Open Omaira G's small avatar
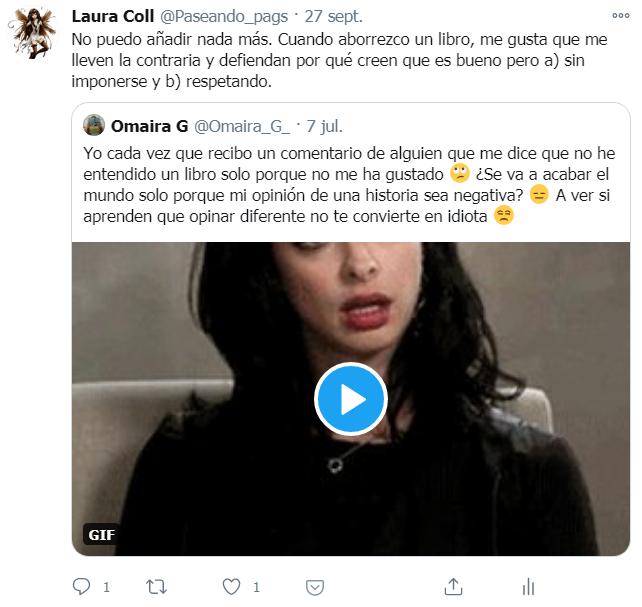The width and height of the screenshot is (642, 607). (x=94, y=125)
